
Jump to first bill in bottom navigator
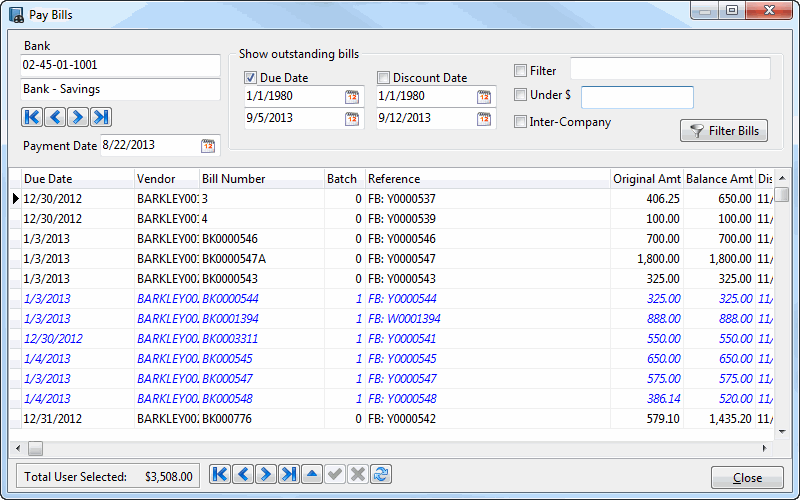pyautogui.click(x=220, y=476)
